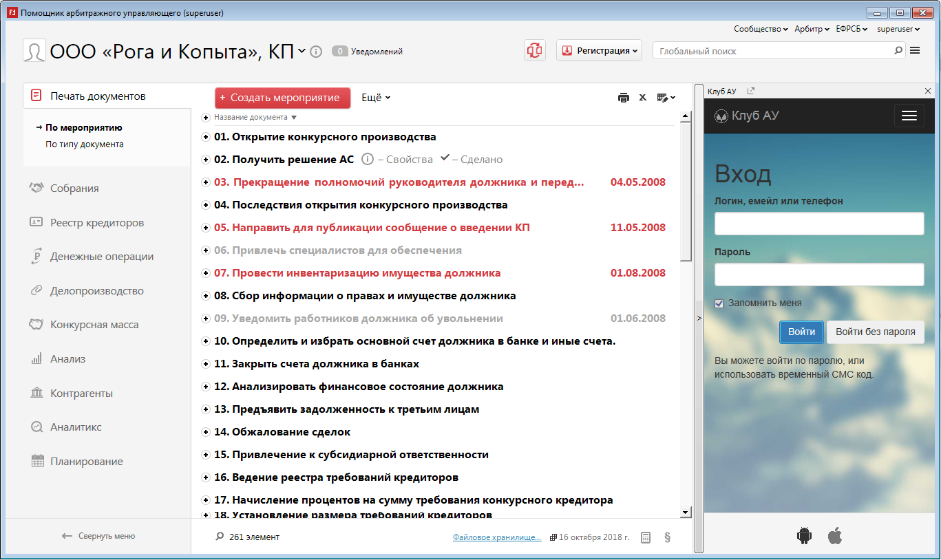Click the Excel export X icon
Image resolution: width=941 pixels, height=560 pixels.
(x=643, y=98)
